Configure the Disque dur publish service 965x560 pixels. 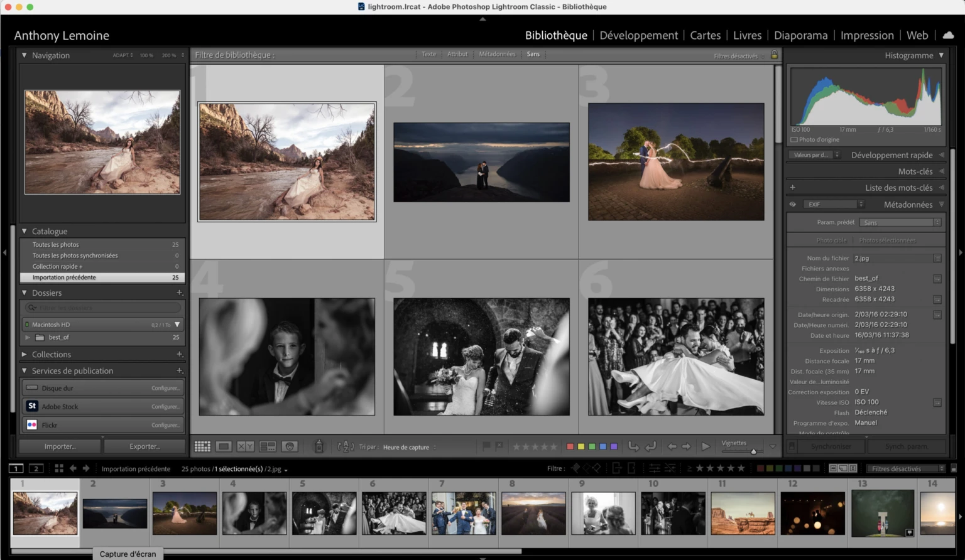point(165,388)
